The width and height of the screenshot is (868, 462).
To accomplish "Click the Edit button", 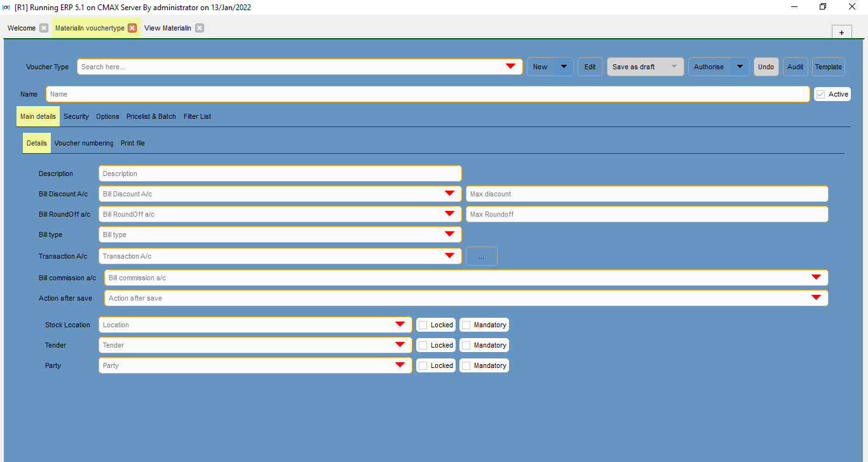I will [590, 67].
